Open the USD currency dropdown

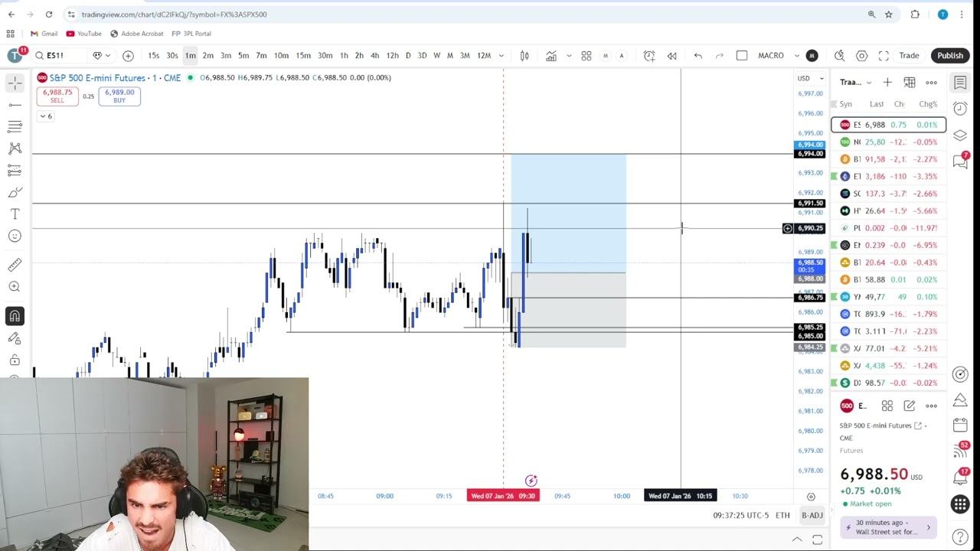[811, 78]
